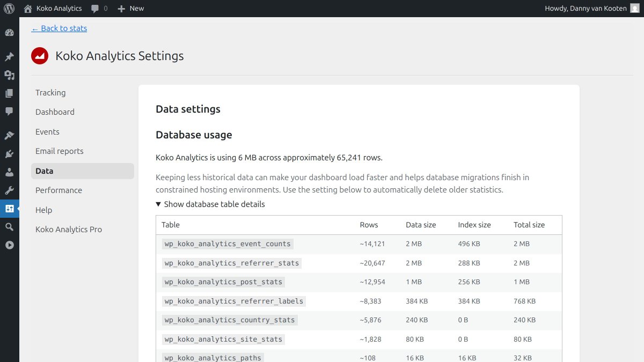Click the play circle icon in sidebar
Viewport: 644px width, 362px height.
click(9, 245)
